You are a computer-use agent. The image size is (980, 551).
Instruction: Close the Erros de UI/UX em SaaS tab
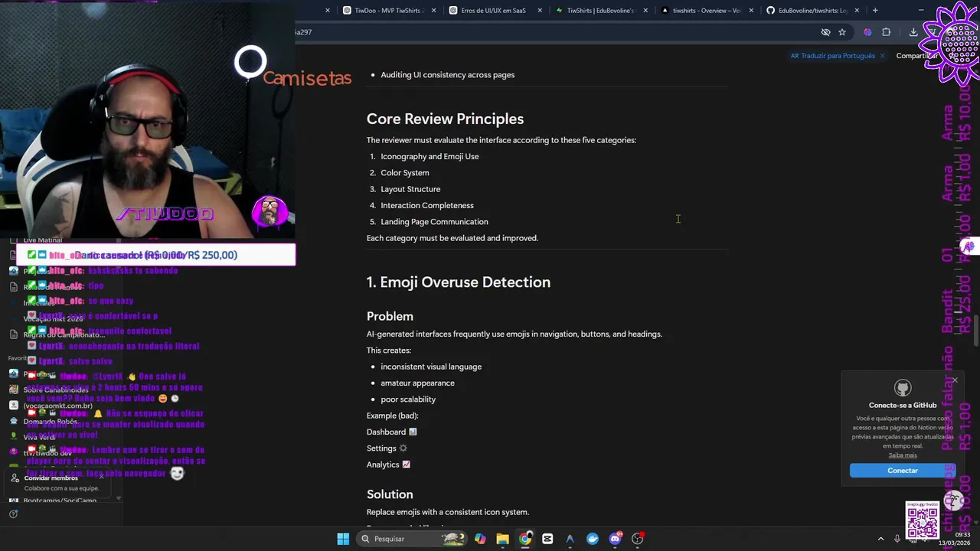pos(540,11)
